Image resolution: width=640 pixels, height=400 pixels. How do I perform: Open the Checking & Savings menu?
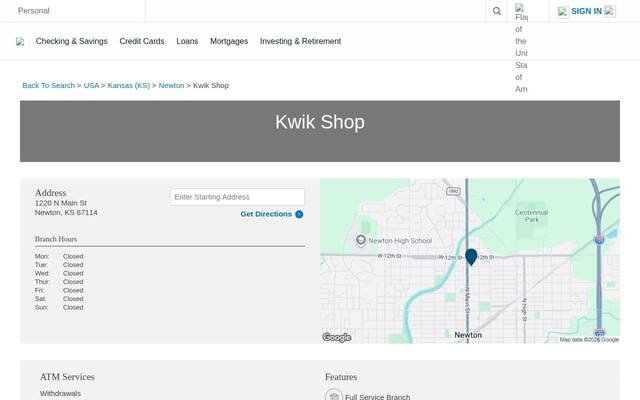(x=71, y=41)
